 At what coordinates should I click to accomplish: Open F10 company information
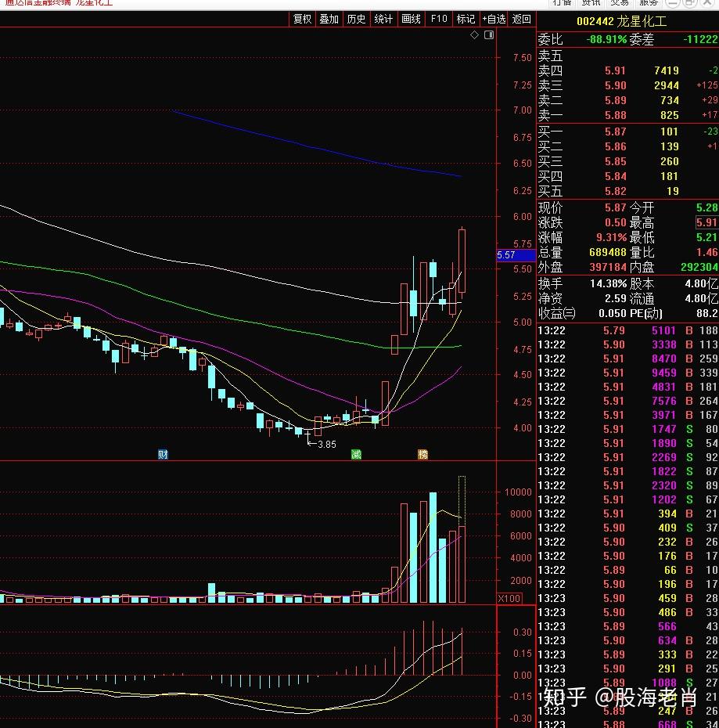click(x=439, y=20)
